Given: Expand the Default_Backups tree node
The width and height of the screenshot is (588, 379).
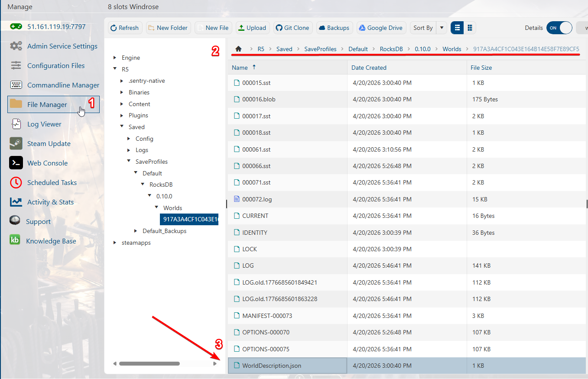Looking at the screenshot, I should click(136, 231).
